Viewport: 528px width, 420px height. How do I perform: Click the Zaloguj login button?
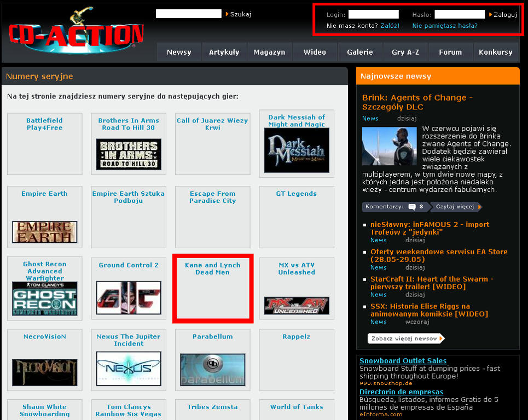click(x=503, y=15)
